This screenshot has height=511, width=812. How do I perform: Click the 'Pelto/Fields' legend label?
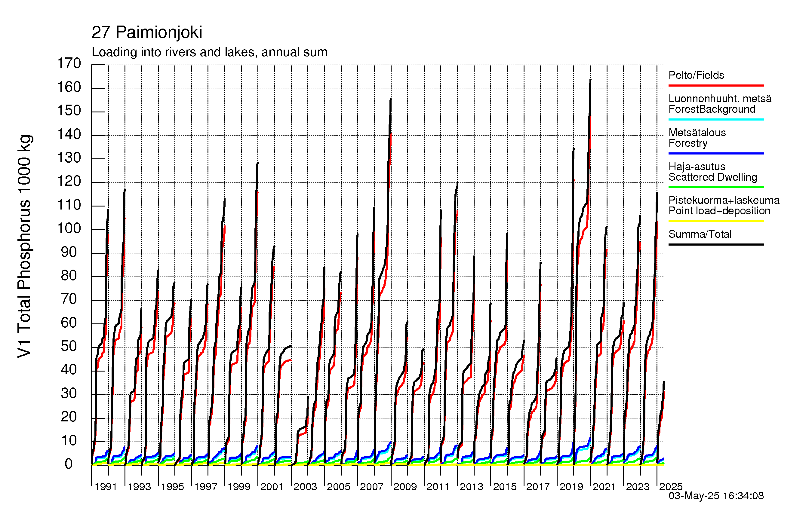[x=696, y=75]
